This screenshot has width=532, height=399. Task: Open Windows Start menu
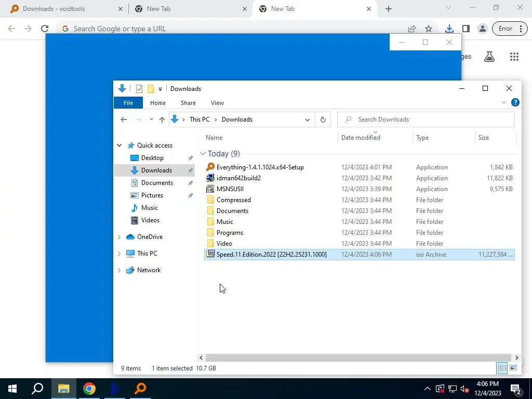point(12,389)
